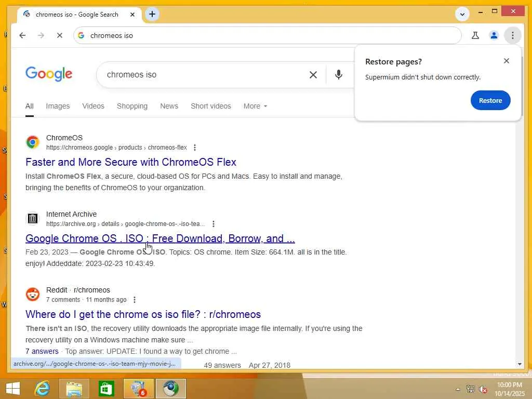
Task: Switch to the Images tab
Action: [58, 106]
